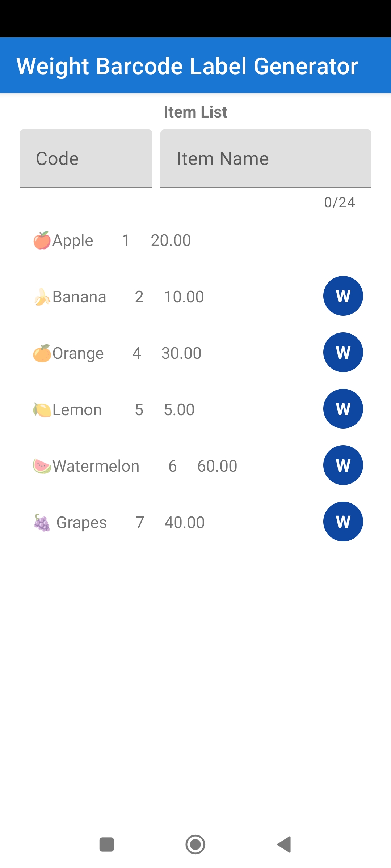This screenshot has height=868, width=391.
Task: Open recent apps with square button
Action: pyautogui.click(x=107, y=844)
